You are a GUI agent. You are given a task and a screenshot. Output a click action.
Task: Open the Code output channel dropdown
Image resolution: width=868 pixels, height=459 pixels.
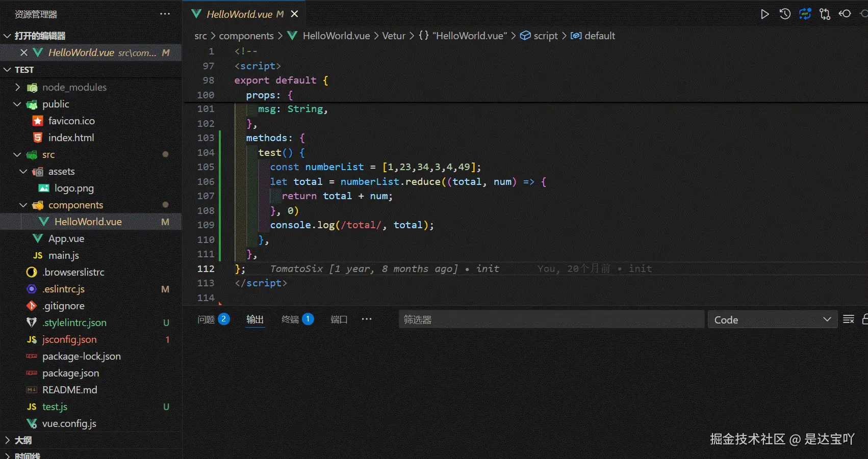pos(772,319)
